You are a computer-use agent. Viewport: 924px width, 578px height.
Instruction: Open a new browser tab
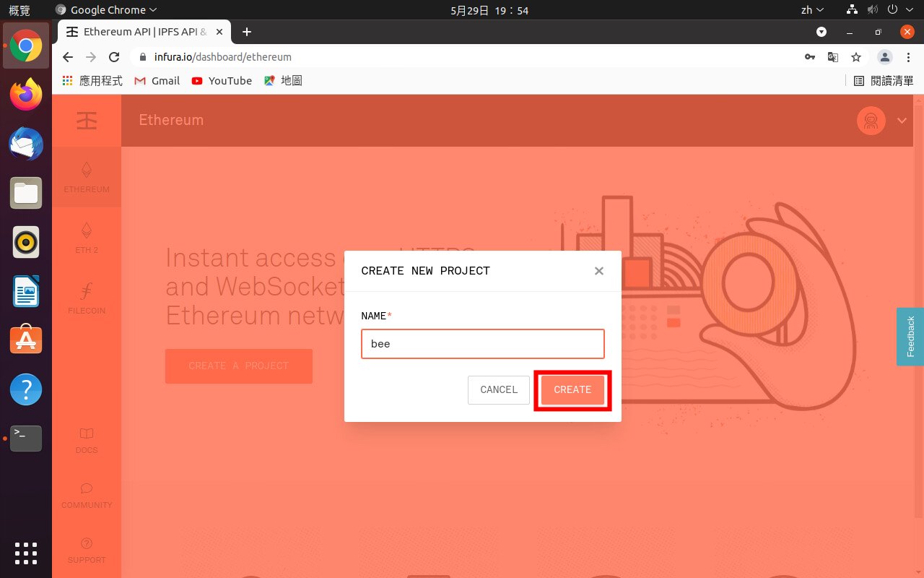[247, 32]
